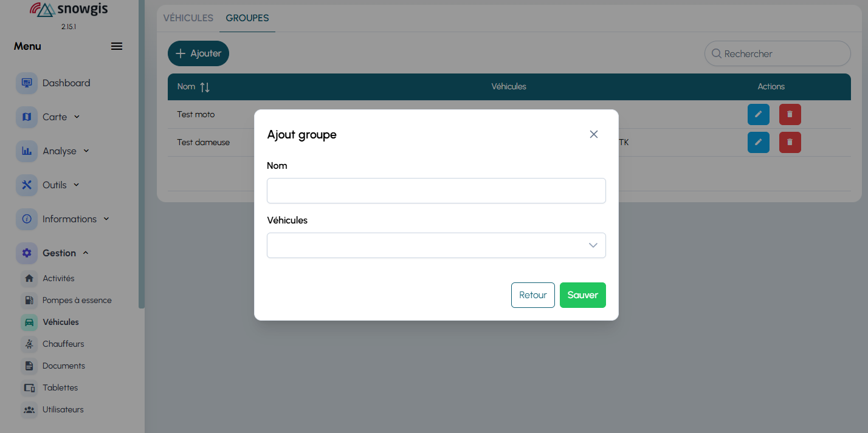Open Utilisateurs management page
The height and width of the screenshot is (433, 868).
[x=63, y=409]
